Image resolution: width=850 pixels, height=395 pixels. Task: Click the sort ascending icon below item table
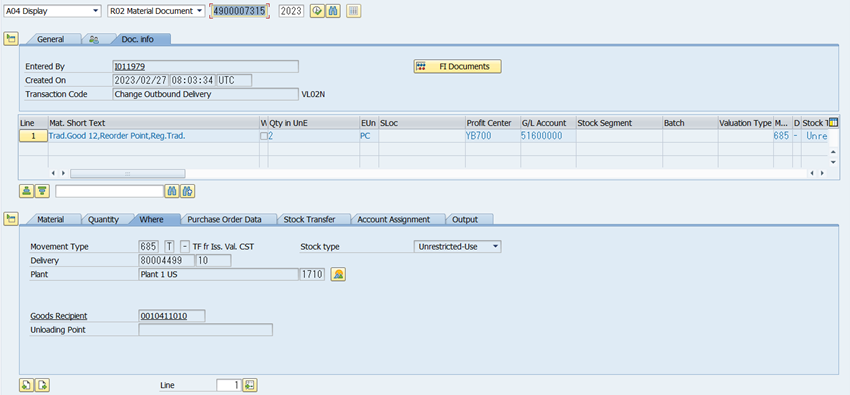coord(27,191)
